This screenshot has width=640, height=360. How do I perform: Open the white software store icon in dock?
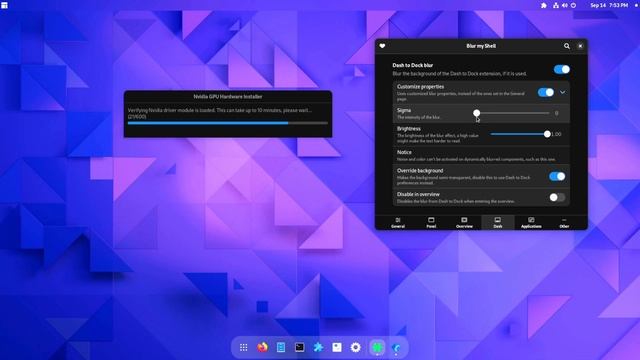click(x=337, y=347)
